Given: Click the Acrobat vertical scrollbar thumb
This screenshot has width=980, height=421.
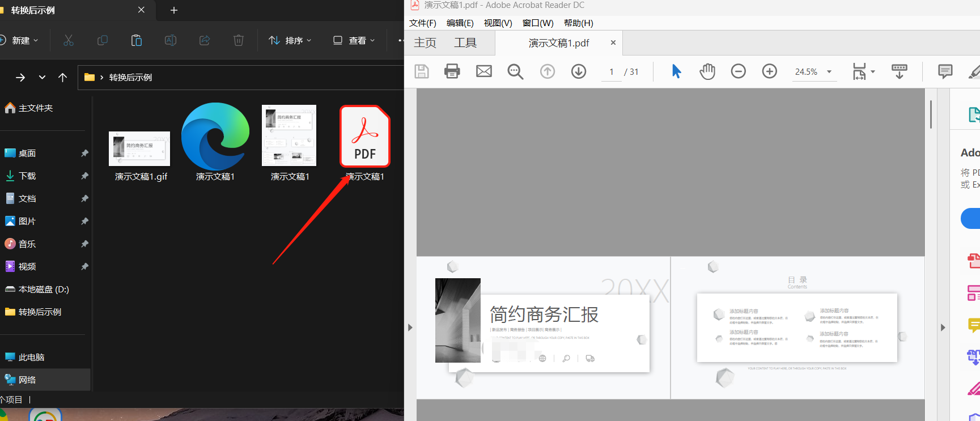Looking at the screenshot, I should tap(930, 114).
